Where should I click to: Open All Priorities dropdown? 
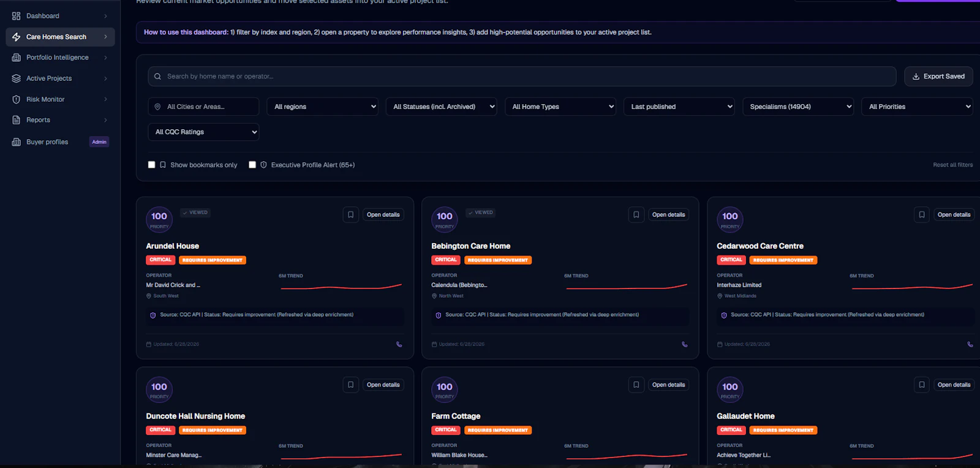[x=917, y=107]
